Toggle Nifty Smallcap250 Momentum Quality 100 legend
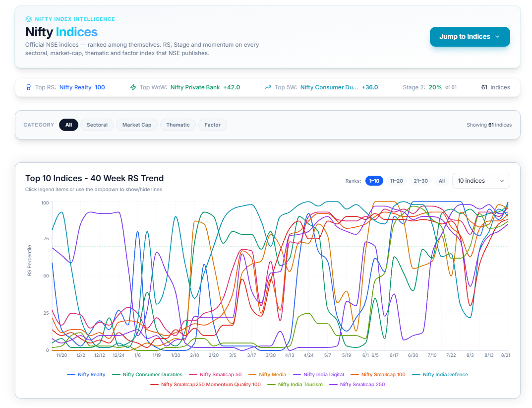 (206, 384)
